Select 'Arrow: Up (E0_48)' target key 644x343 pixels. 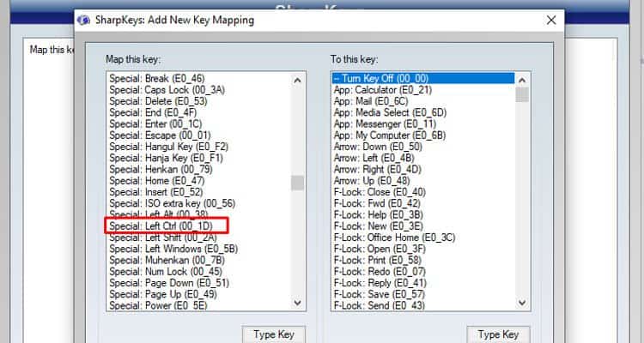tap(372, 181)
